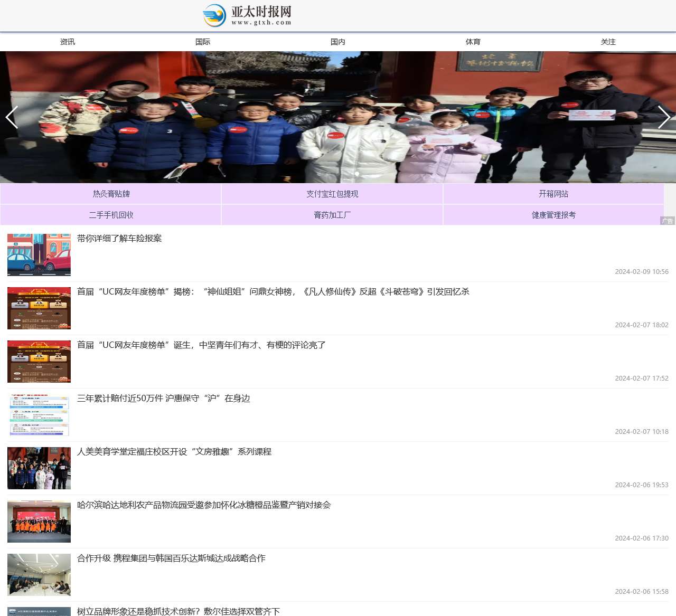Open the group photo carousel banner image
The image size is (676, 616).
(338, 117)
